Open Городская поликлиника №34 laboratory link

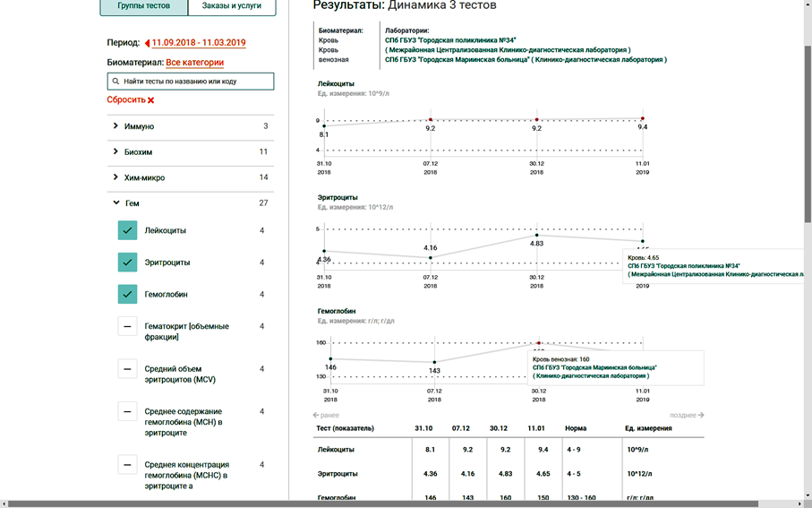pos(450,40)
